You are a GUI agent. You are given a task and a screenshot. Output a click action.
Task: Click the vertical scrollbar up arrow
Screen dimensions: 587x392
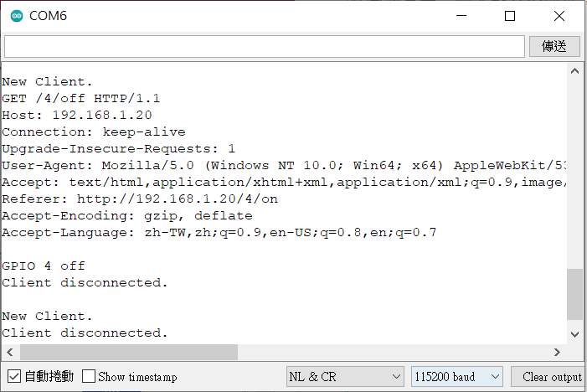tap(574, 73)
